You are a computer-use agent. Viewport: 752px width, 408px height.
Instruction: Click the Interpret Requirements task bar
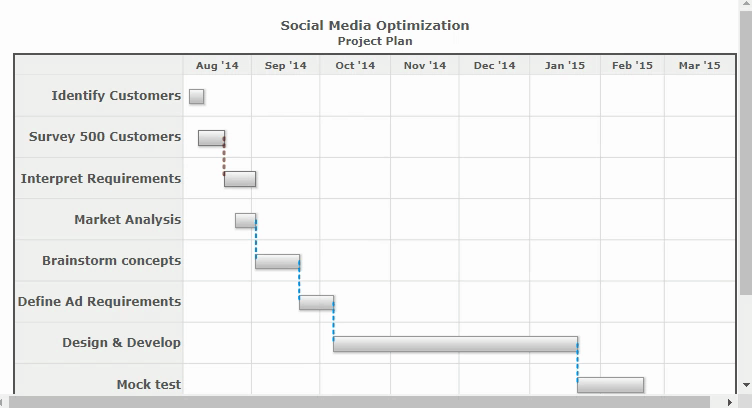click(x=240, y=179)
